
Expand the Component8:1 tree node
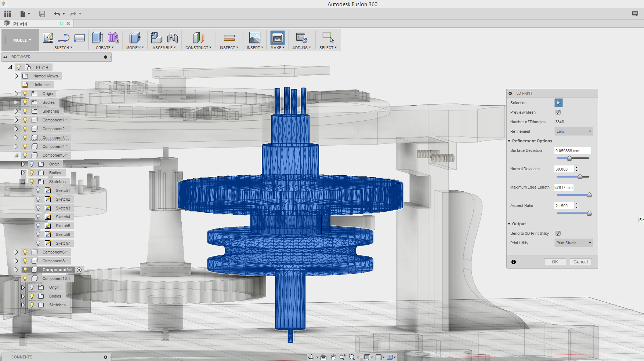16,261
